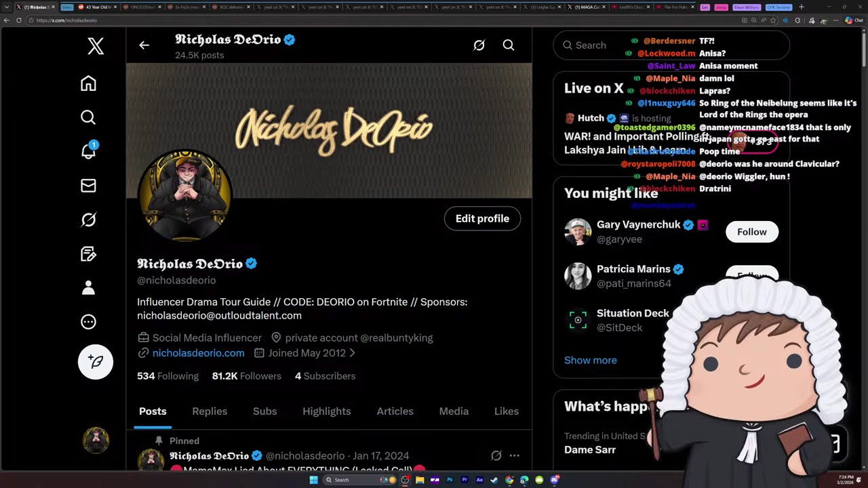Click @nicholasdeorio handle on pinned post

[305, 456]
